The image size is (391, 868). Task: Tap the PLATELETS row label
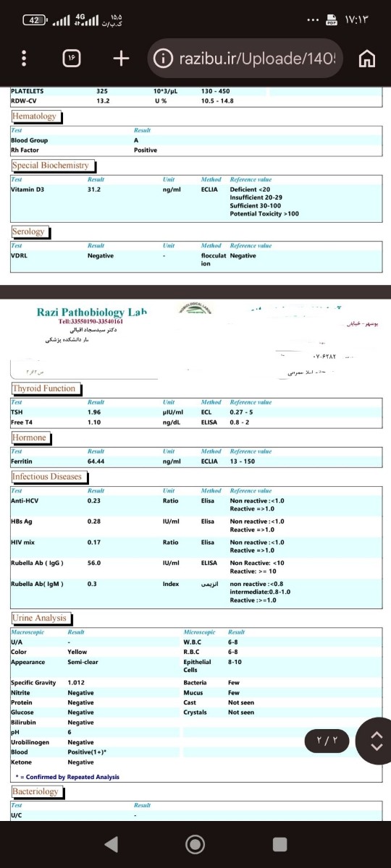(28, 91)
